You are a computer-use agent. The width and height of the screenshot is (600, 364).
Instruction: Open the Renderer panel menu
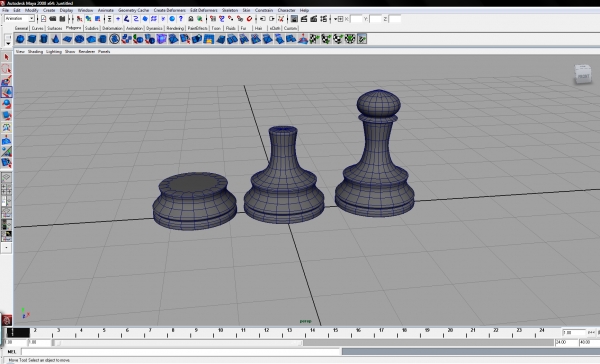[x=86, y=51]
